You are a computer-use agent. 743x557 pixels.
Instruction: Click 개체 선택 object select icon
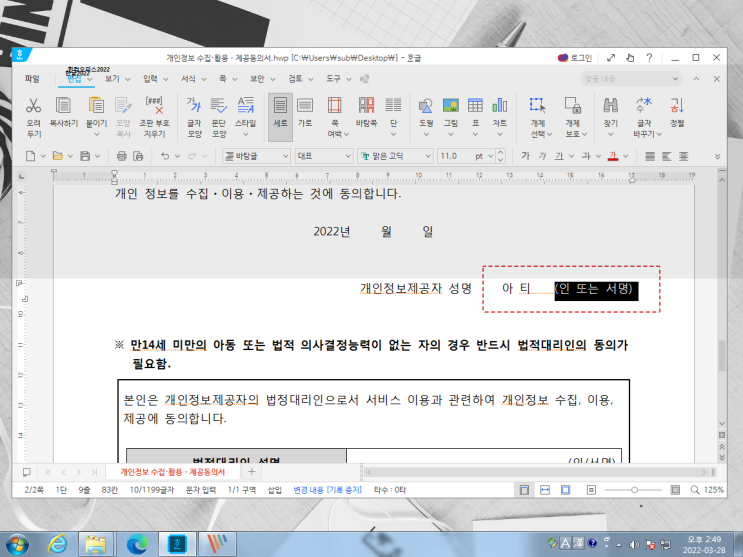point(538,106)
